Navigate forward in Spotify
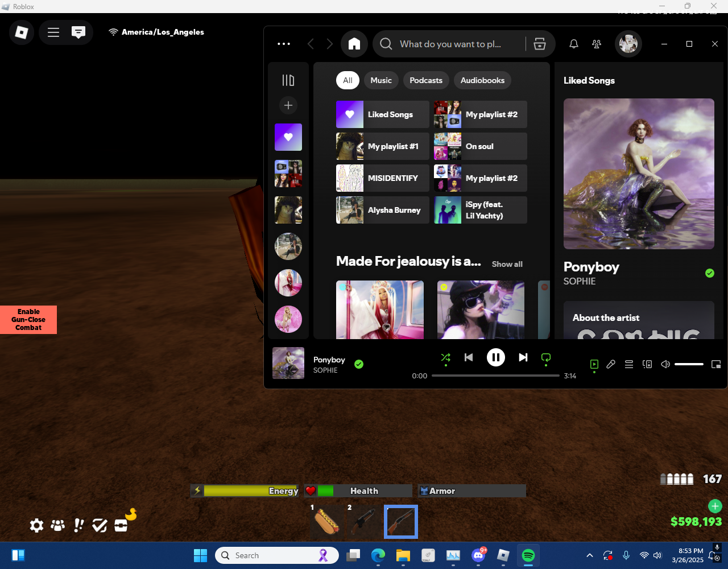Image resolution: width=728 pixels, height=569 pixels. [x=330, y=44]
